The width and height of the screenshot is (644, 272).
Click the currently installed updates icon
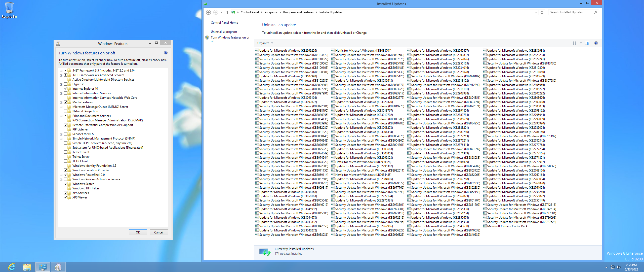point(265,252)
